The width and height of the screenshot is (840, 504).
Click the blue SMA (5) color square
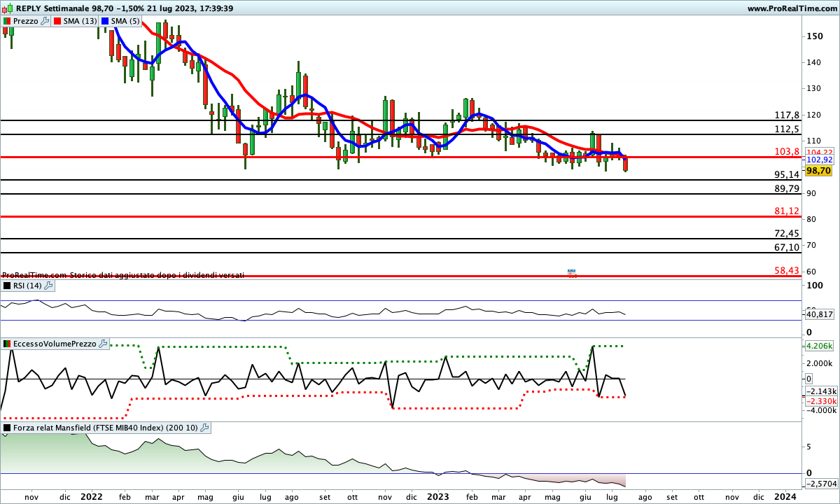tap(105, 22)
